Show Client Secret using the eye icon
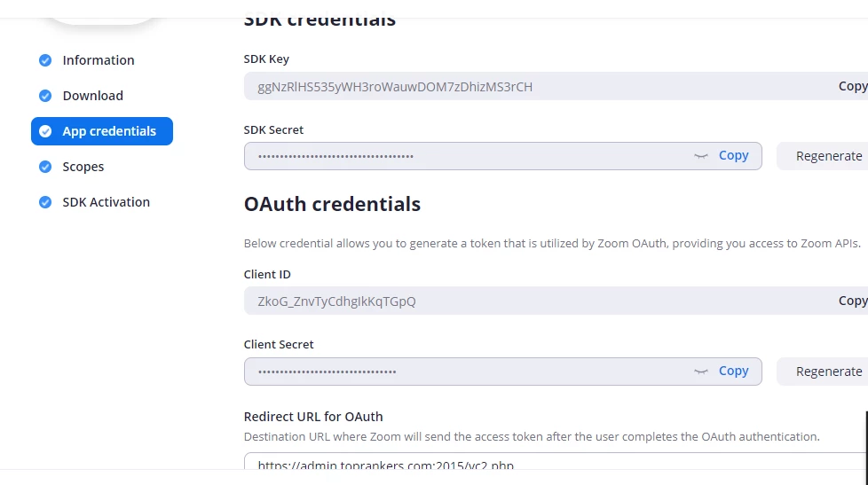 [x=701, y=372]
